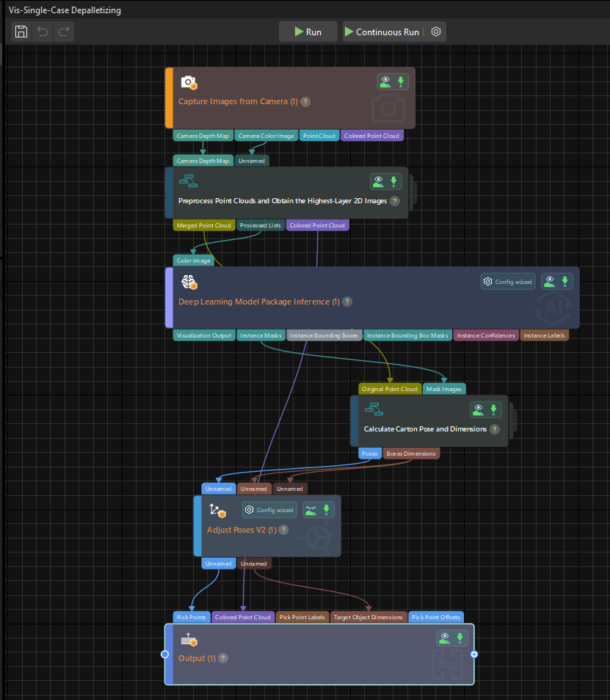This screenshot has width=610, height=700.
Task: Select Poses output port
Action: [x=370, y=453]
